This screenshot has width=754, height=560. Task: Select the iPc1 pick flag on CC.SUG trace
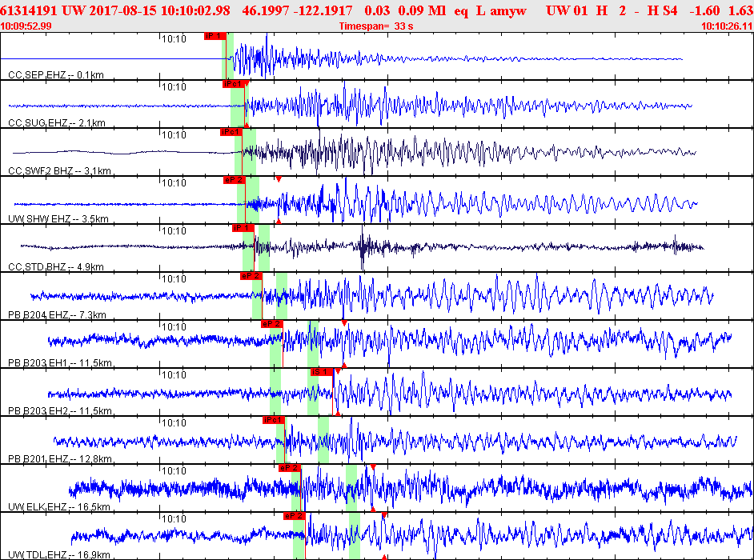click(x=233, y=84)
